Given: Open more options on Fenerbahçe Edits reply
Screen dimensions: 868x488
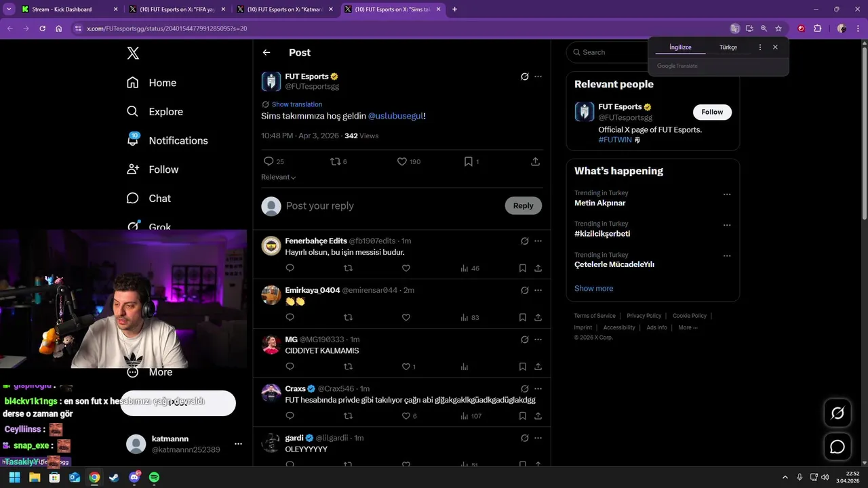Looking at the screenshot, I should coord(538,241).
